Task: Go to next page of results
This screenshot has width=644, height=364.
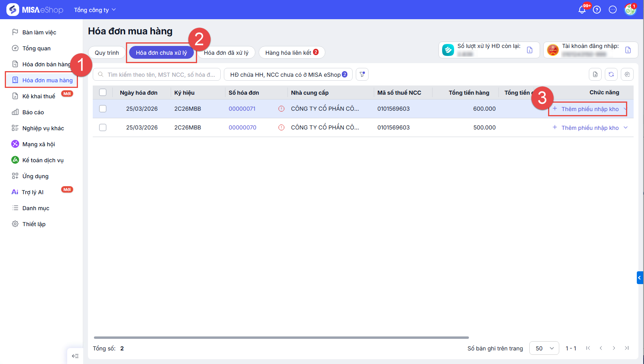Action: point(614,348)
